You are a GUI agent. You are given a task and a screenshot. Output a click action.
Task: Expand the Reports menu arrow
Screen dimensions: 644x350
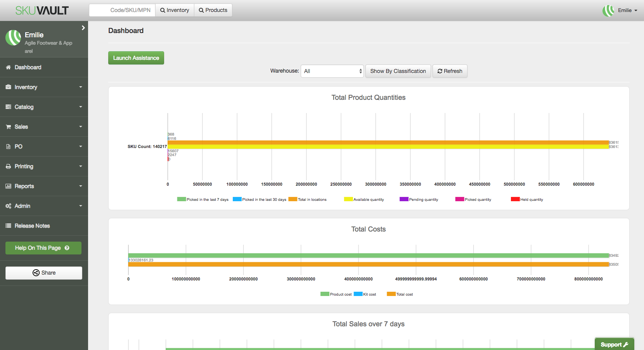tap(81, 186)
